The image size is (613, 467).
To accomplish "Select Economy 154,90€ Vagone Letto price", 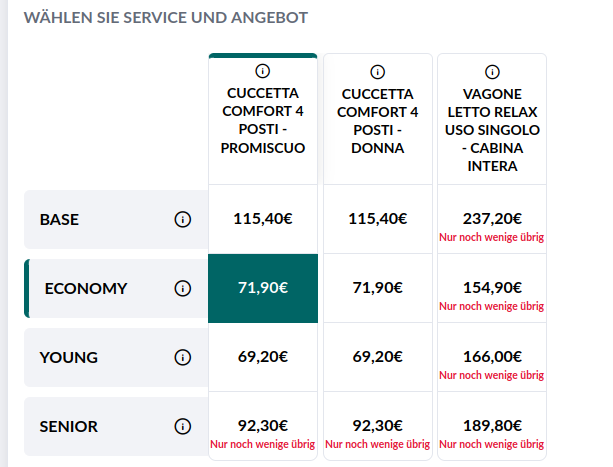I will point(492,288).
